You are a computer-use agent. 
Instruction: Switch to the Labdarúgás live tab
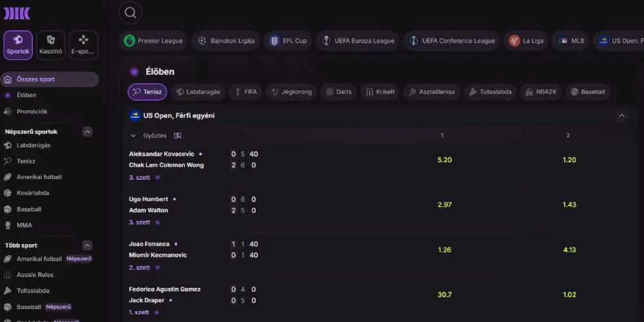tap(197, 92)
